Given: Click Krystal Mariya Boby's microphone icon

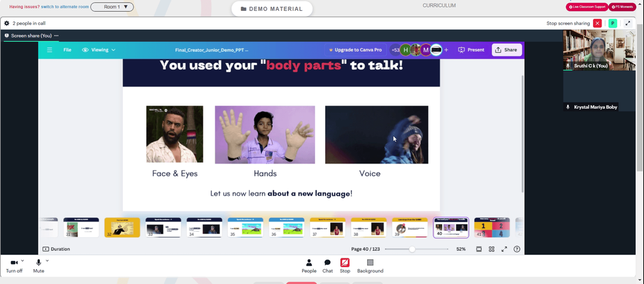Looking at the screenshot, I should tap(568, 107).
